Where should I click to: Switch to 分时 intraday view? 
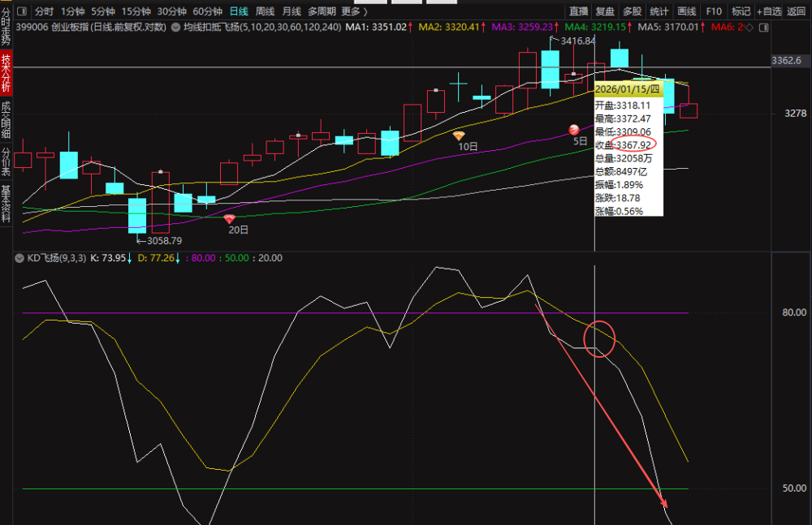pyautogui.click(x=44, y=11)
